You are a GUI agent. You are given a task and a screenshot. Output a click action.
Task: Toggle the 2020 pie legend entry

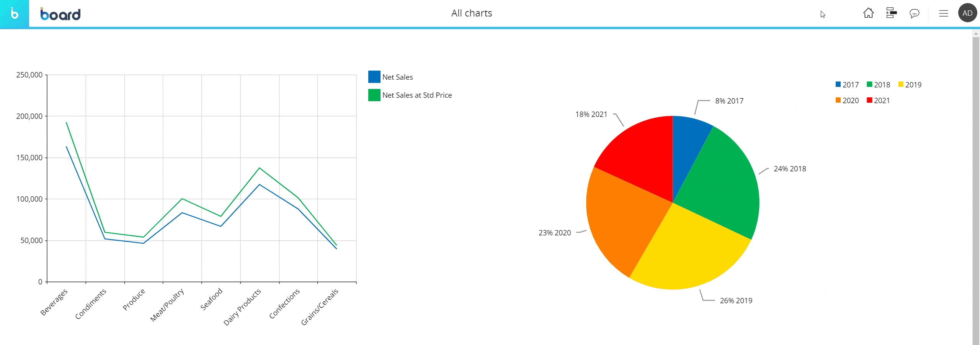tap(847, 100)
